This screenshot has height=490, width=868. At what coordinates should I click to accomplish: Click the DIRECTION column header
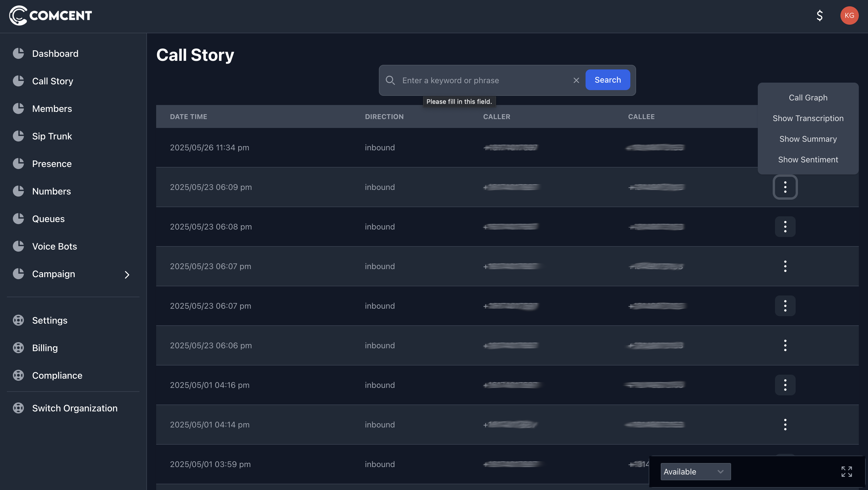(x=384, y=116)
